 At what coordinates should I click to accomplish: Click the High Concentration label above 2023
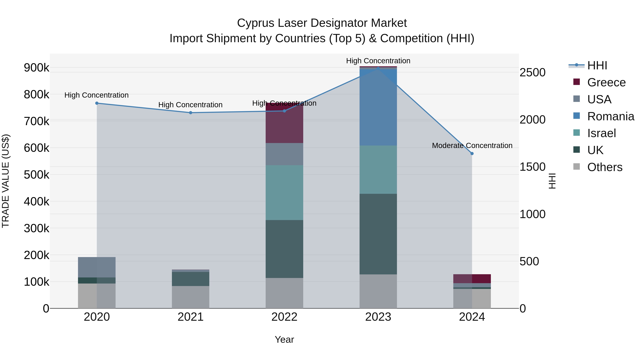point(378,61)
